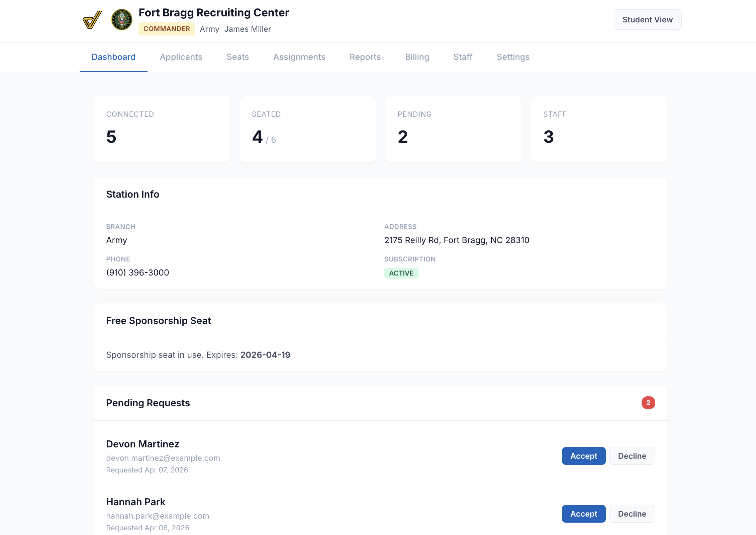This screenshot has height=535, width=756.
Task: Accept Devon Martinez's request
Action: [x=583, y=456]
